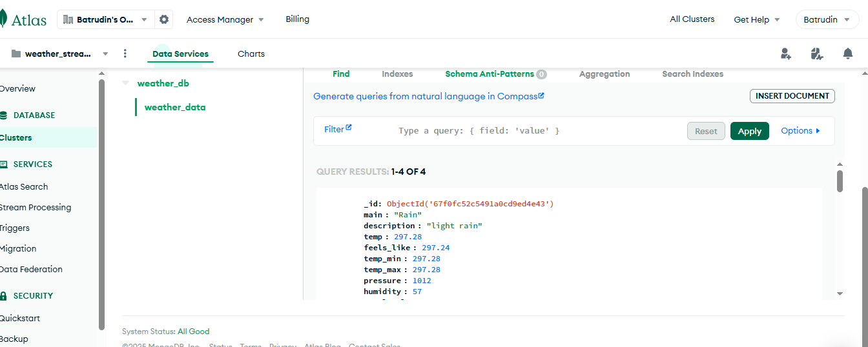Click the Filter external link icon
This screenshot has height=347, width=868.
[x=349, y=128]
